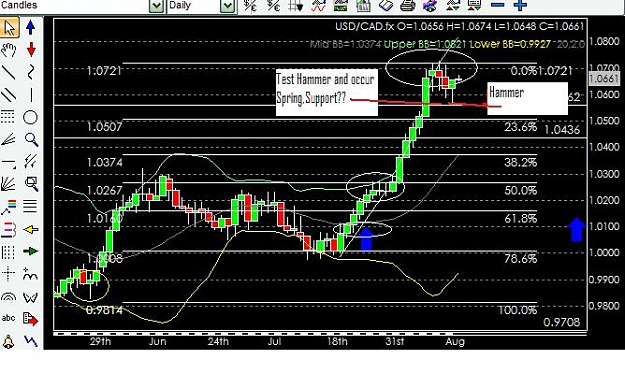Select the circle/ellipse drawing tool
This screenshot has height=374, width=625.
pos(31,117)
